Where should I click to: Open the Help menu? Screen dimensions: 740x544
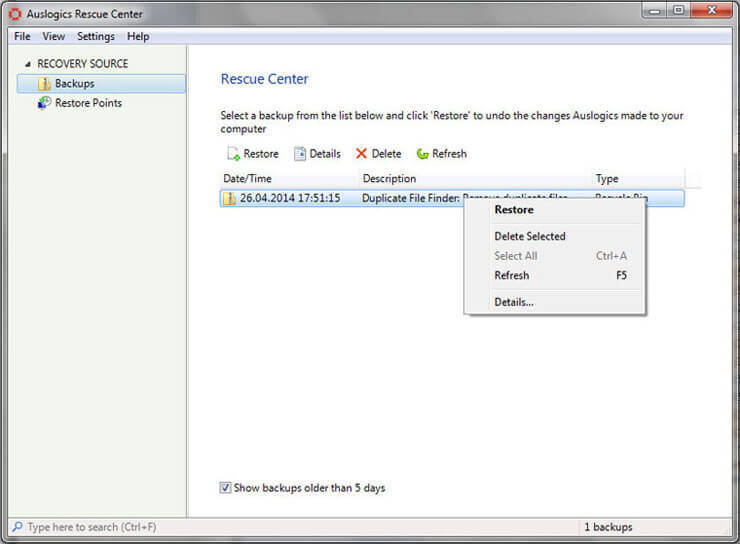coord(138,36)
